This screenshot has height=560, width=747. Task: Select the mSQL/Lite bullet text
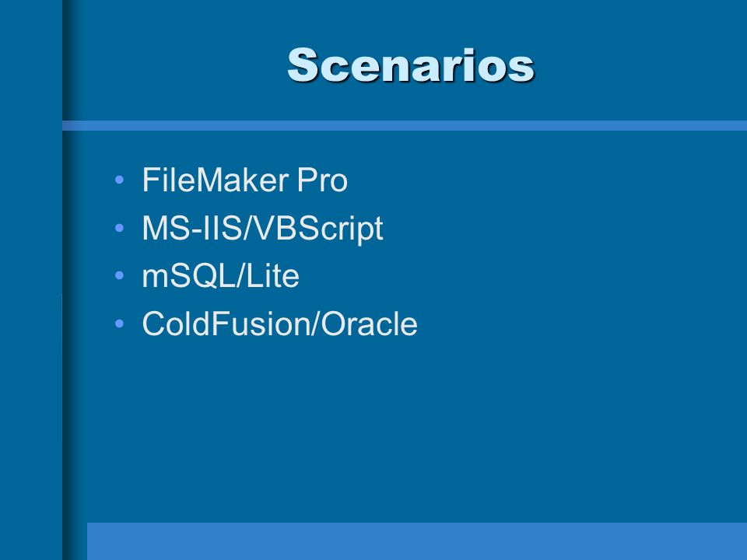click(220, 275)
